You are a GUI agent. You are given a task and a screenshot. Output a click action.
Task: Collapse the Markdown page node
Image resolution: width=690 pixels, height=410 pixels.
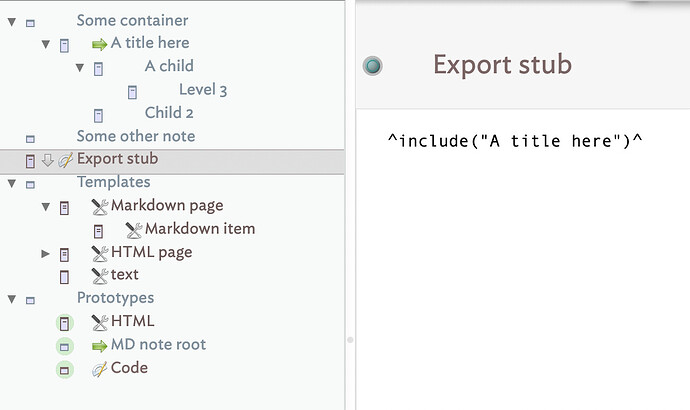coord(46,206)
